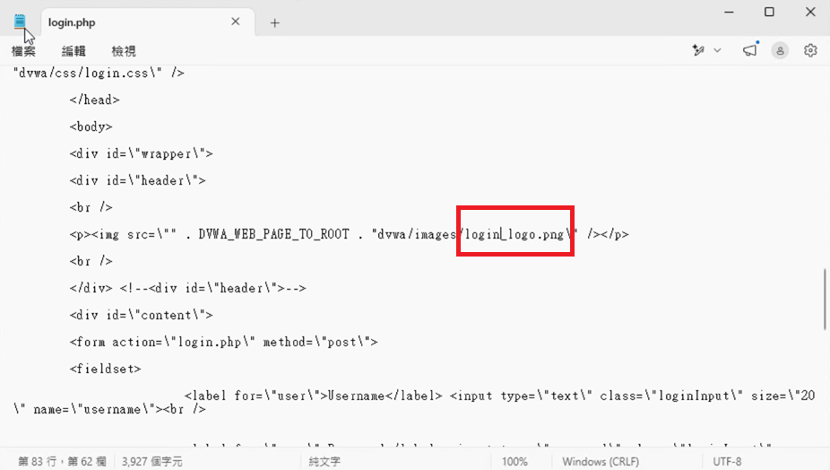Image resolution: width=830 pixels, height=470 pixels.
Task: Click the UTF-8 encoding indicator
Action: 727,462
